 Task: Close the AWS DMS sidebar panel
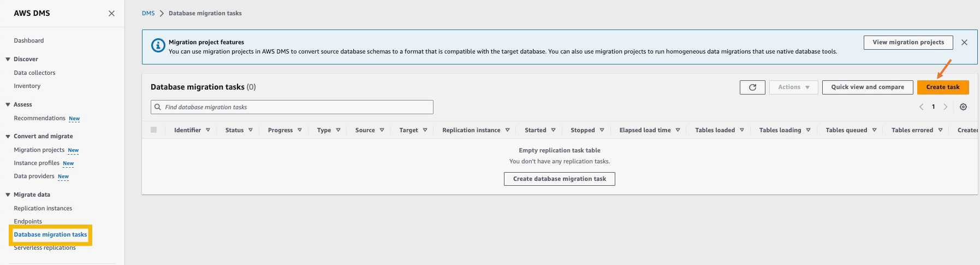click(111, 13)
